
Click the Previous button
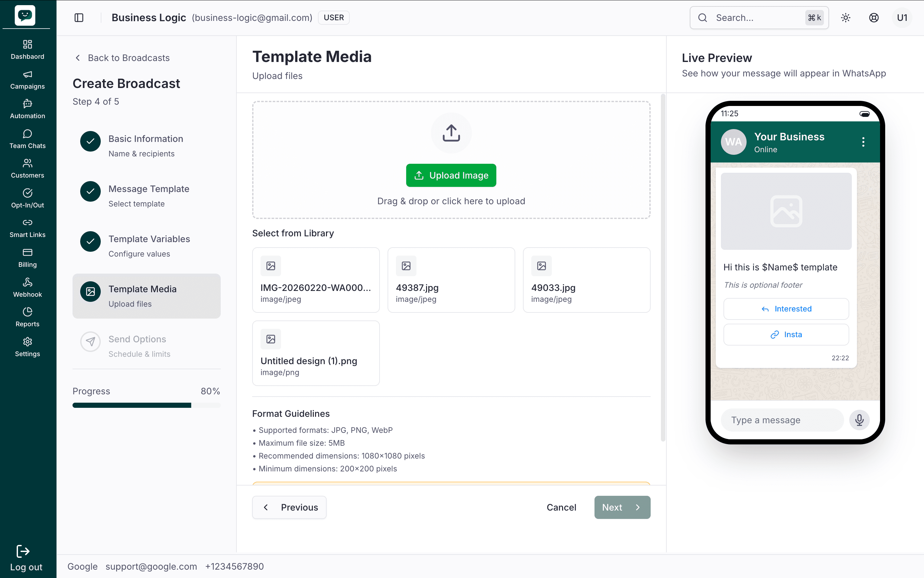289,507
